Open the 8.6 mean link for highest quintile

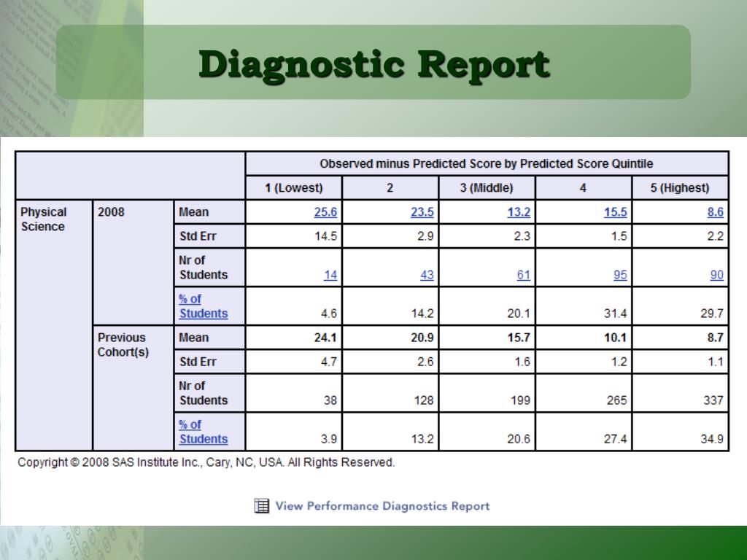[714, 212]
